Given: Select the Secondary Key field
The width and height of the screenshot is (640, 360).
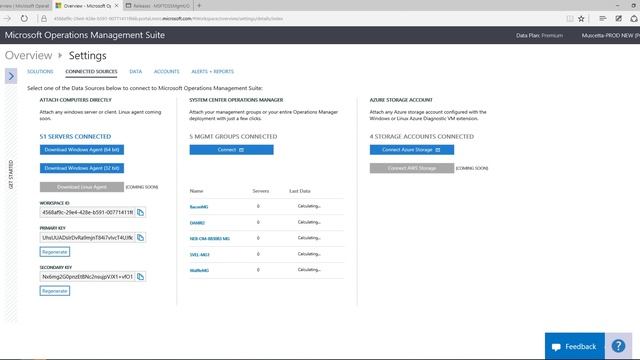Looking at the screenshot, I should click(88, 277).
